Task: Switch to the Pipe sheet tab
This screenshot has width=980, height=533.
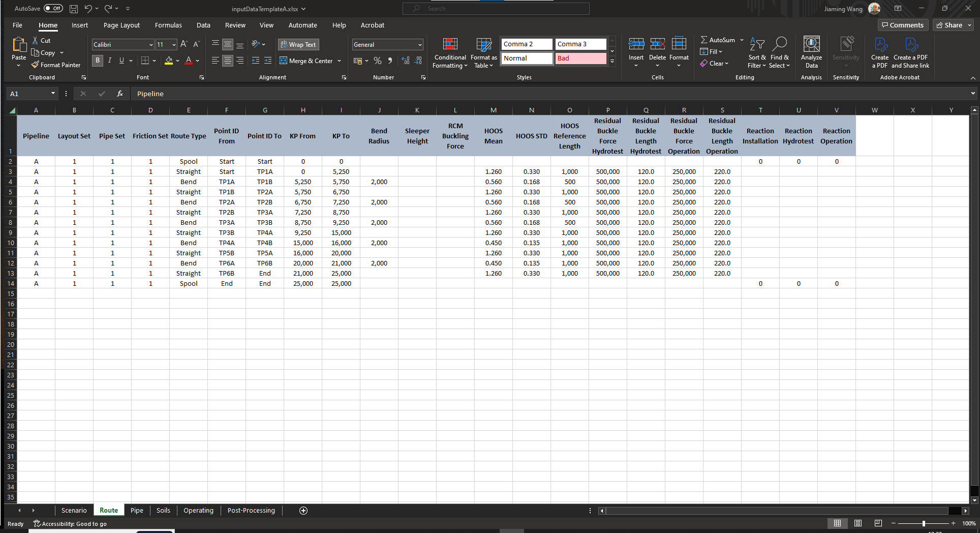Action: pyautogui.click(x=137, y=511)
